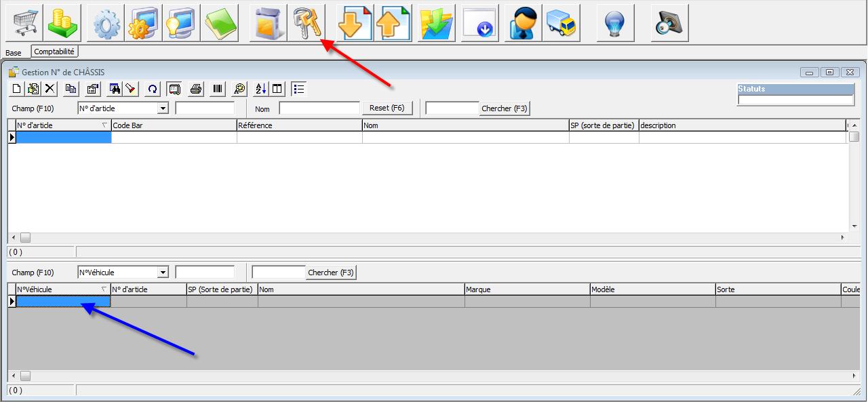868x402 pixels.
Task: Click the notepad memo icon
Action: (x=174, y=88)
